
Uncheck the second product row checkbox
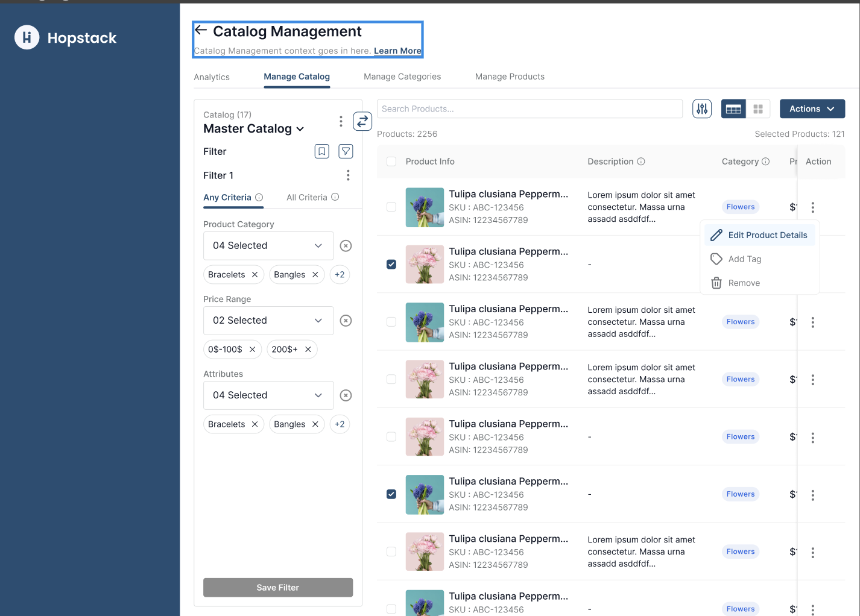[x=391, y=265]
